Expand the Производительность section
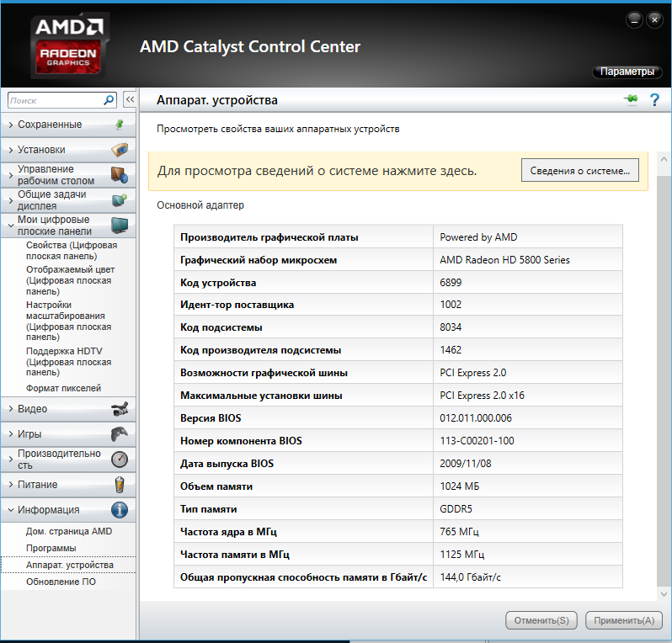Image resolution: width=672 pixels, height=643 pixels. (11, 460)
